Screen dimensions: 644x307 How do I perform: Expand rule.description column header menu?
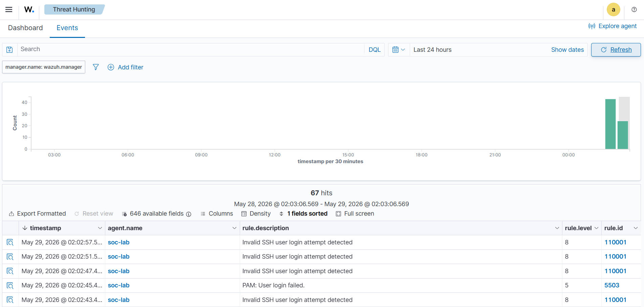click(557, 228)
